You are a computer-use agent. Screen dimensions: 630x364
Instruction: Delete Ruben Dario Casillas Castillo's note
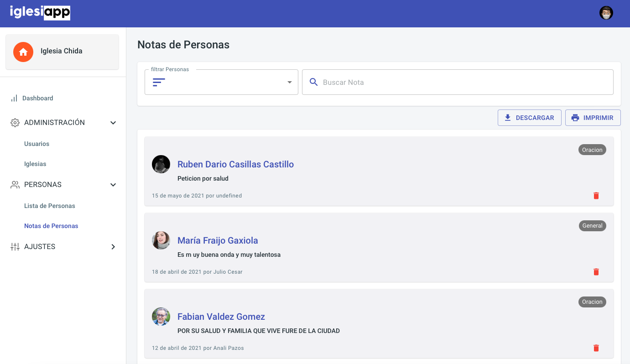click(596, 196)
